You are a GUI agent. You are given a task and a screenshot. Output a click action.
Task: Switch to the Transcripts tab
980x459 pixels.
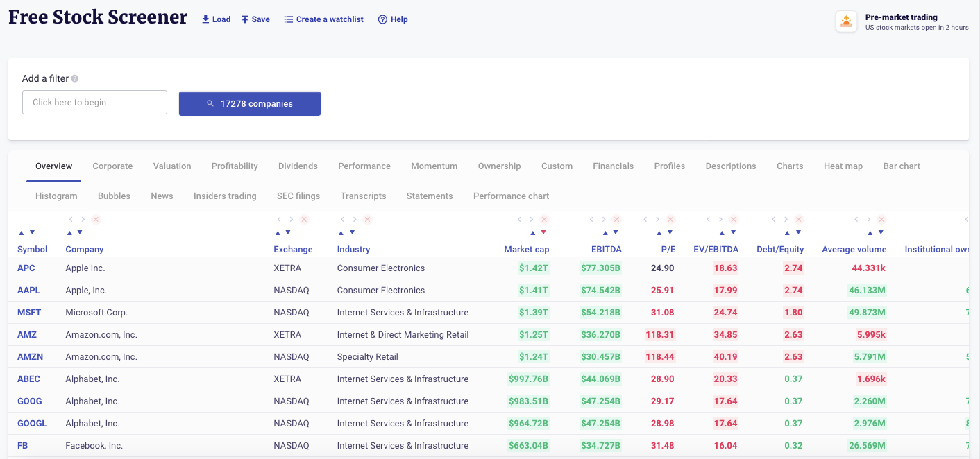[x=363, y=196]
